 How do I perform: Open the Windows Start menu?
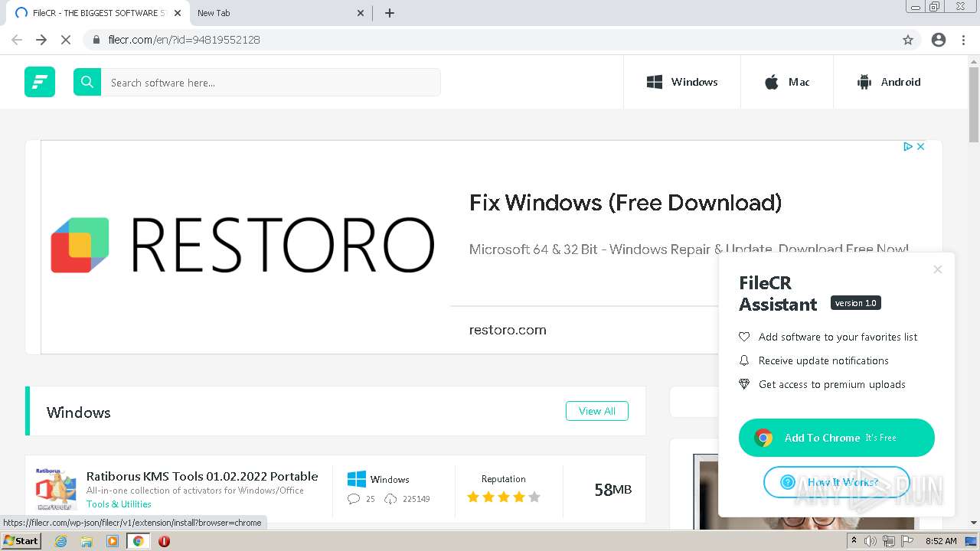pyautogui.click(x=21, y=541)
